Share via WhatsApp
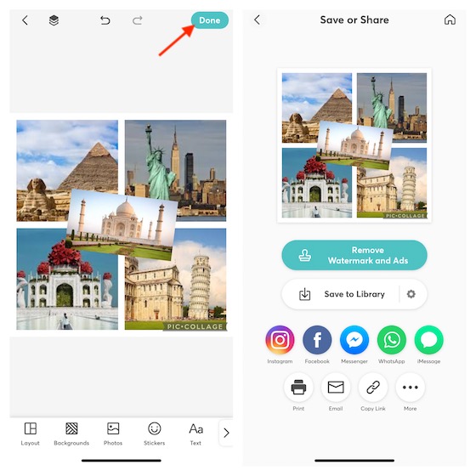The width and height of the screenshot is (476, 476). click(392, 340)
